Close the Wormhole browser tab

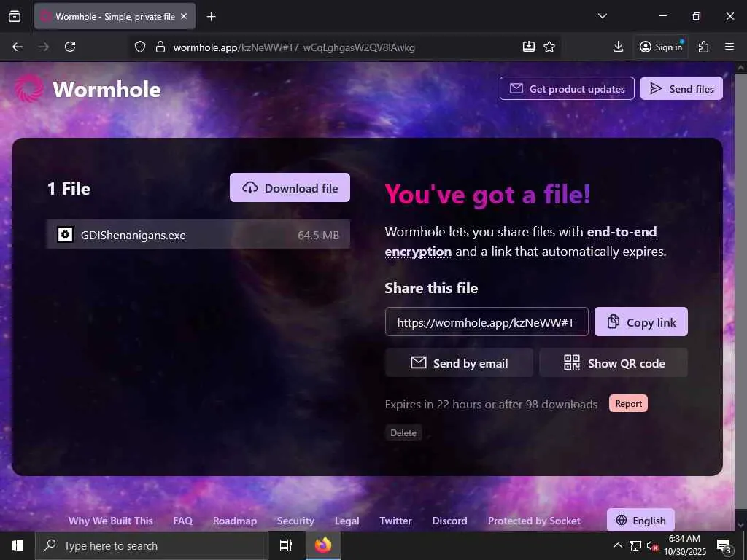click(x=184, y=16)
